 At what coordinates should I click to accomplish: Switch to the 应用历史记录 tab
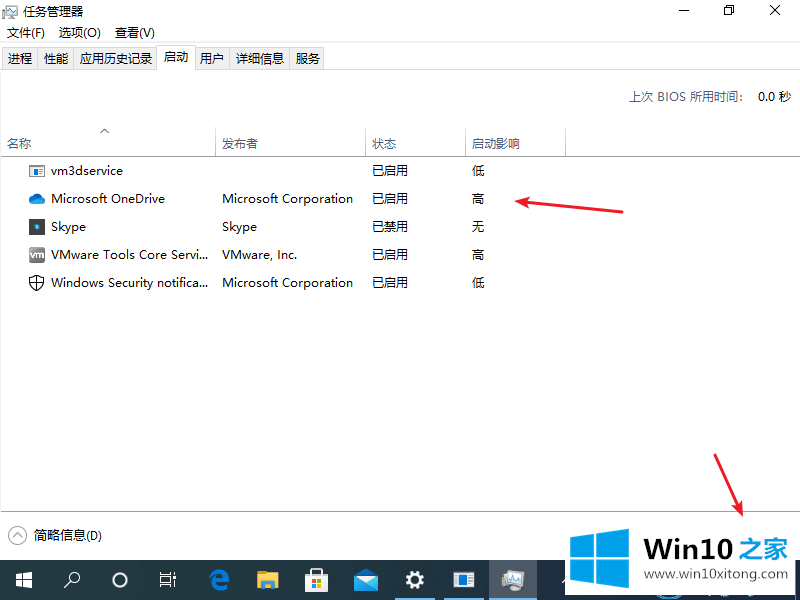[x=116, y=59]
